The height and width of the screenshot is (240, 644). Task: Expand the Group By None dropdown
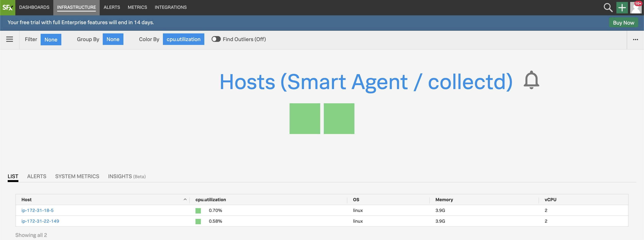coord(113,39)
